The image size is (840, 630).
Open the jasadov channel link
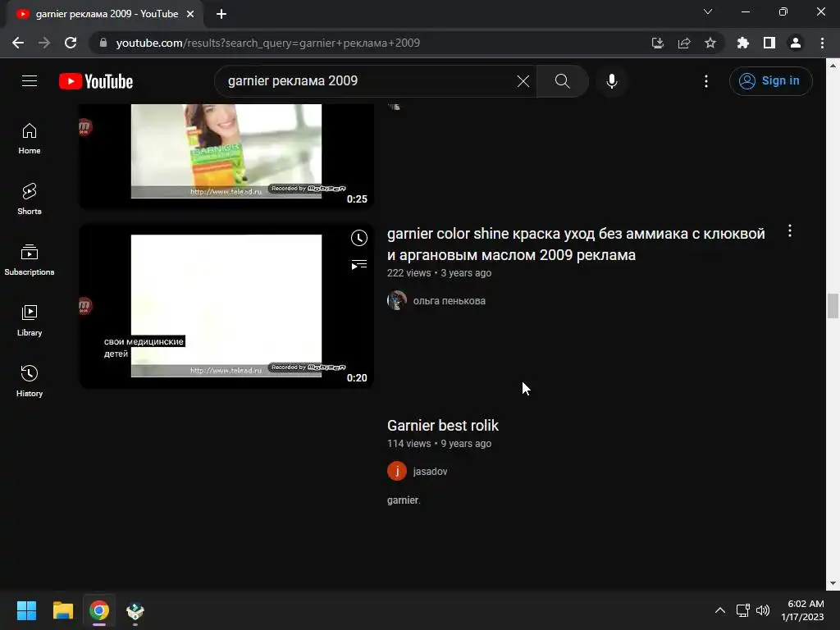pyautogui.click(x=430, y=472)
